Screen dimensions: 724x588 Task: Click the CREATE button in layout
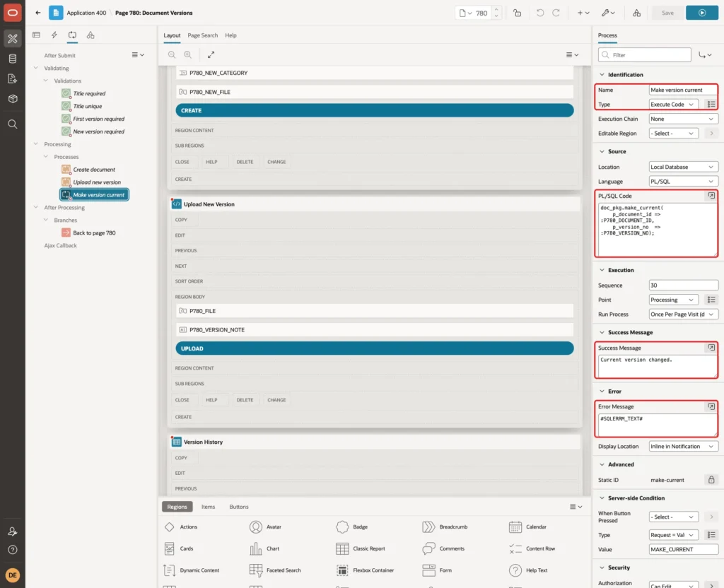[375, 110]
